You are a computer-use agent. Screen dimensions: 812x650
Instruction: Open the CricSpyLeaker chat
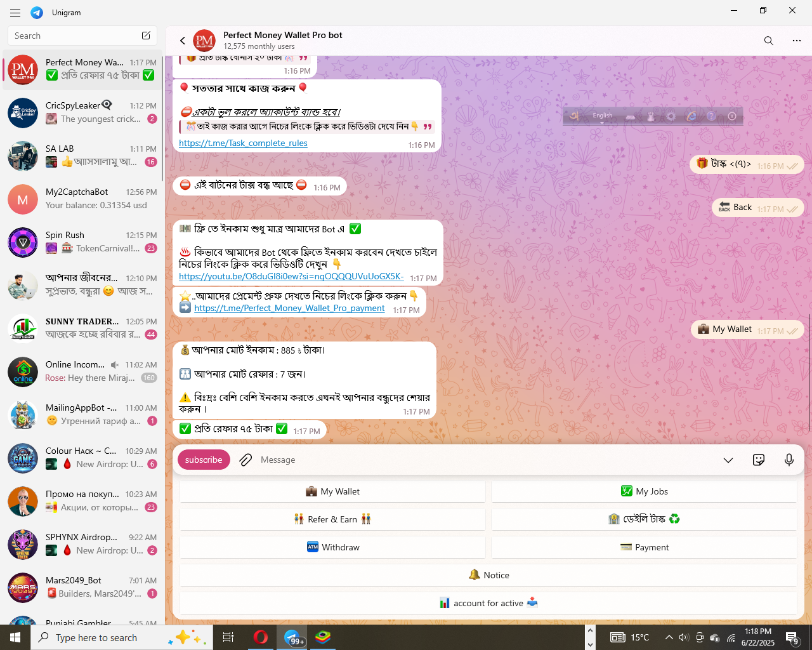(x=82, y=113)
